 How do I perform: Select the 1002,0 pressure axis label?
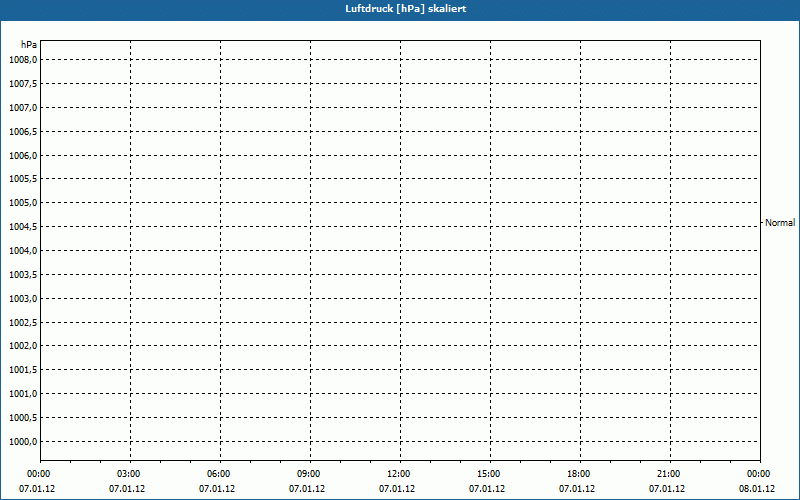(23, 345)
